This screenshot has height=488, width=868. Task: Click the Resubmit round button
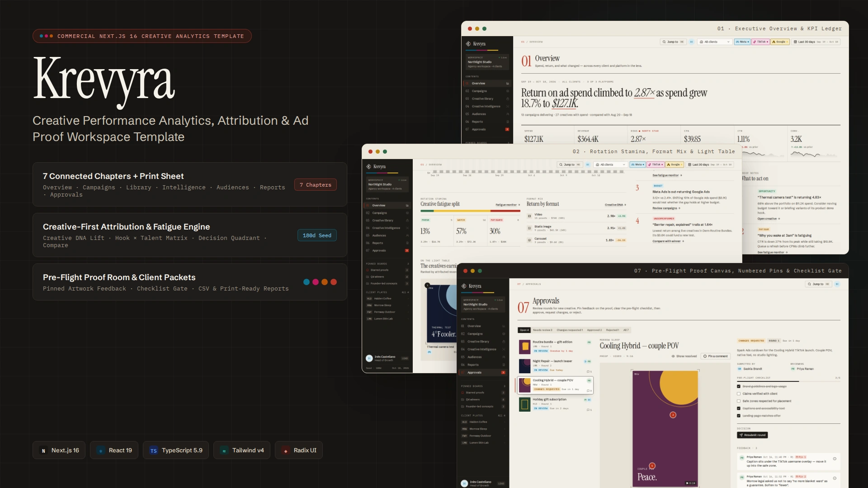(752, 435)
